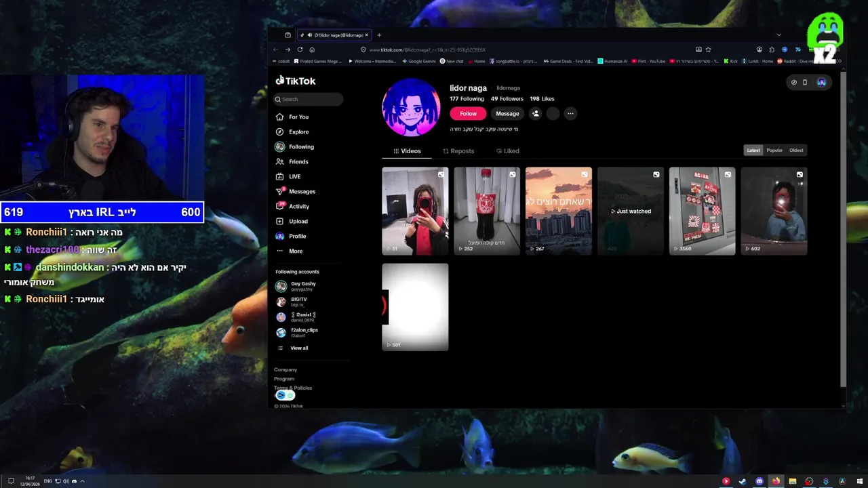This screenshot has height=488, width=868.
Task: Close the lidor naga TikTok tab
Action: pos(367,35)
